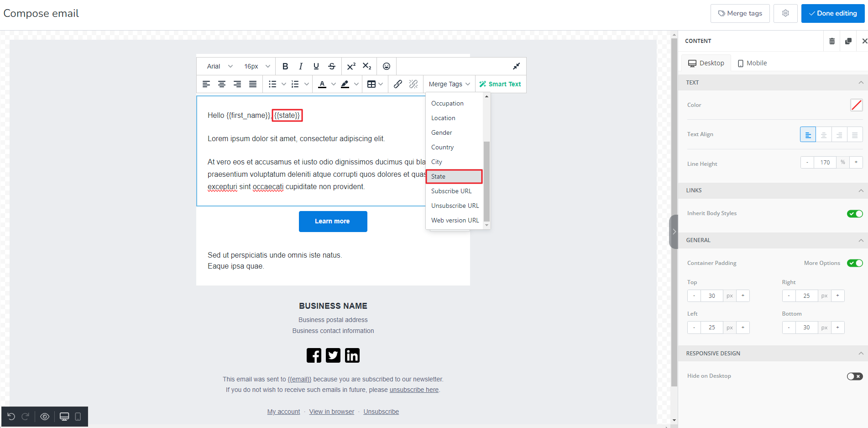Apply strikethrough to the selected text

(x=332, y=66)
